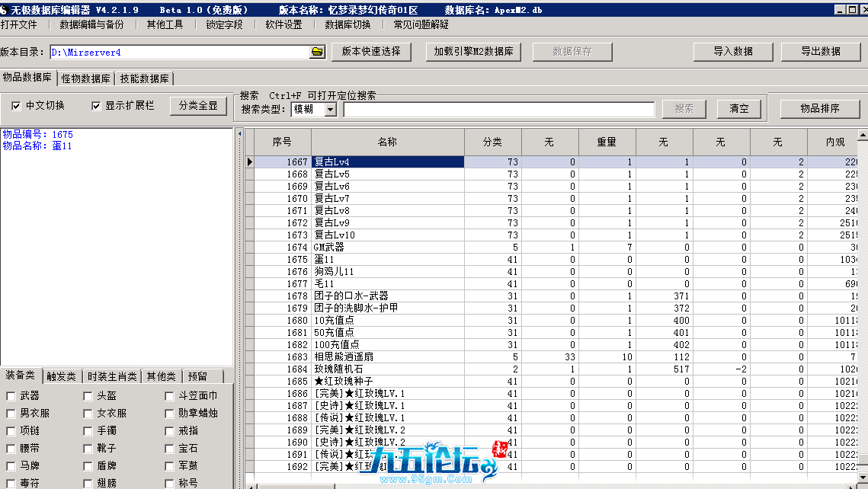The width and height of the screenshot is (868, 489).
Task: Select the 玫瑰随机石 row in the grid
Action: point(389,369)
